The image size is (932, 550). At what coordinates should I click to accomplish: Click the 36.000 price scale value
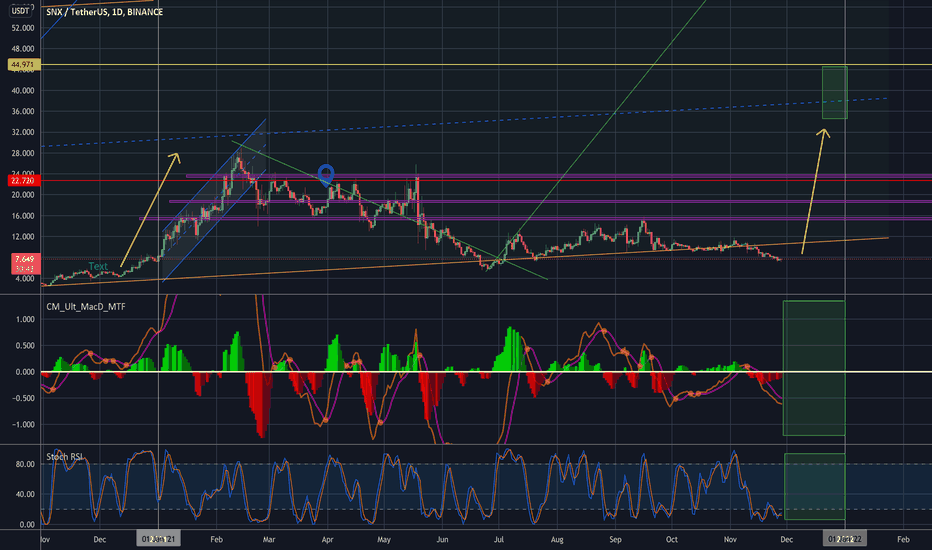point(23,111)
